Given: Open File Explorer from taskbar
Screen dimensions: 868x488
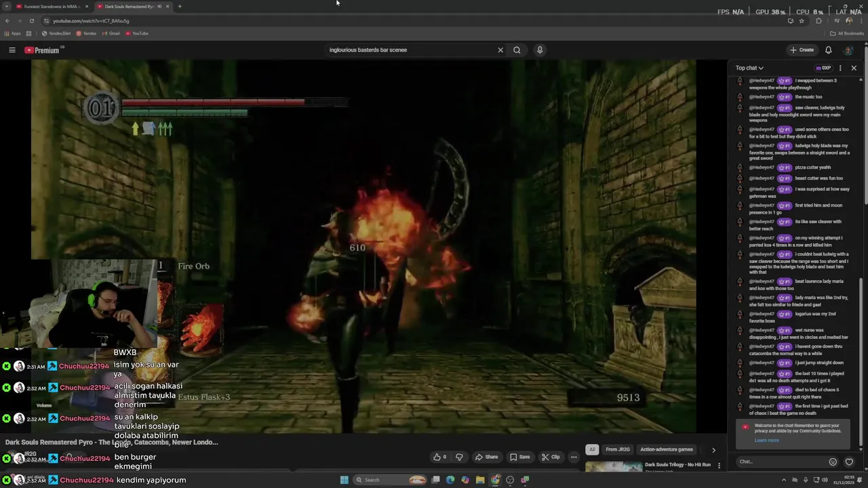Looking at the screenshot, I should pos(480,480).
